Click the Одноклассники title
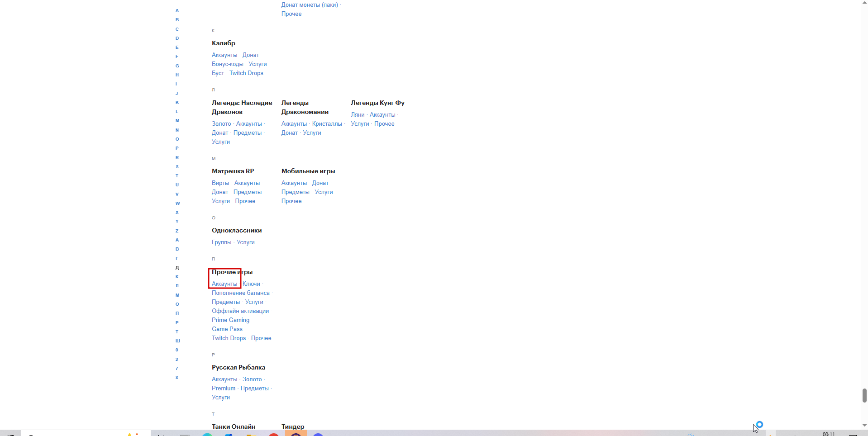 click(x=237, y=231)
